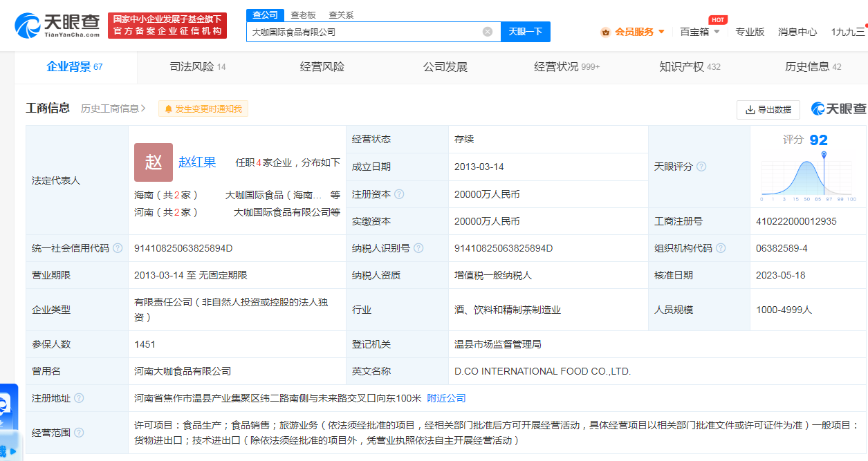Click the 海南（共2家） region entry
Image resolution: width=868 pixels, height=461 pixels.
[x=167, y=195]
